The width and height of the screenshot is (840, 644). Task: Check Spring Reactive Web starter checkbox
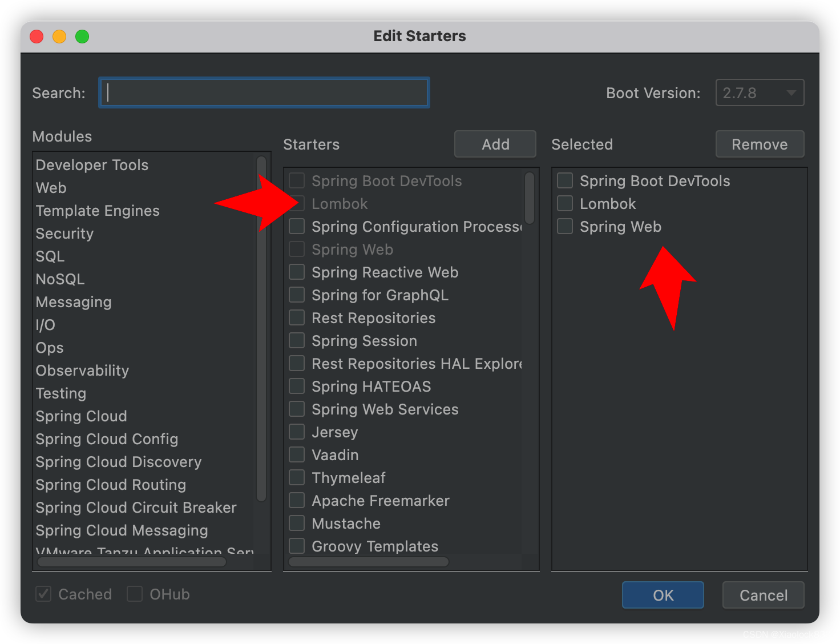click(297, 272)
